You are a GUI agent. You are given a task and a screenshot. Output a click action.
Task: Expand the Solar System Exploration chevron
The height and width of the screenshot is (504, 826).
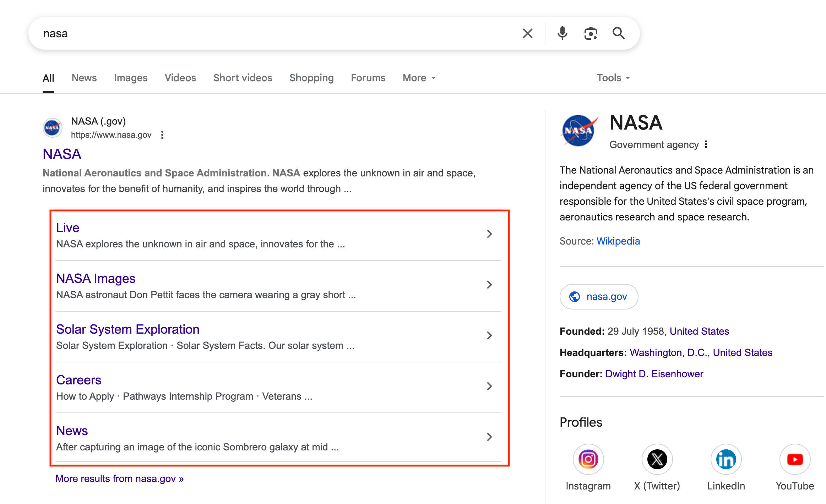coord(489,335)
